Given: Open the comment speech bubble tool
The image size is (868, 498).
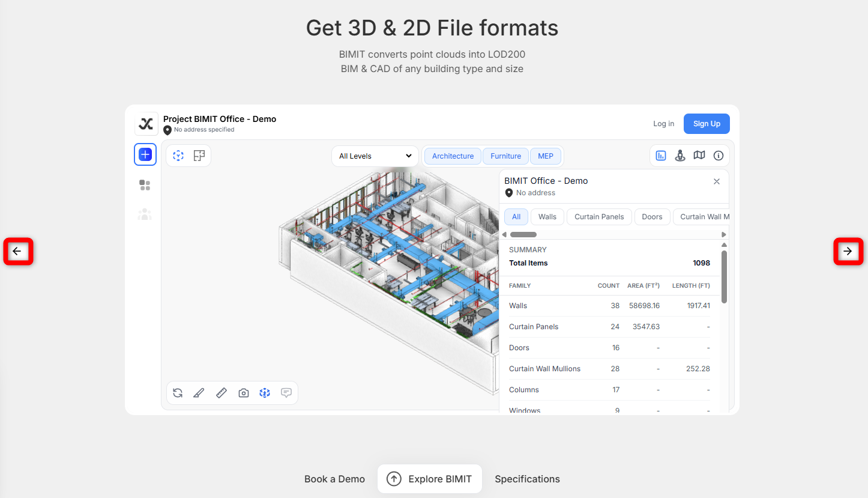Looking at the screenshot, I should 286,393.
